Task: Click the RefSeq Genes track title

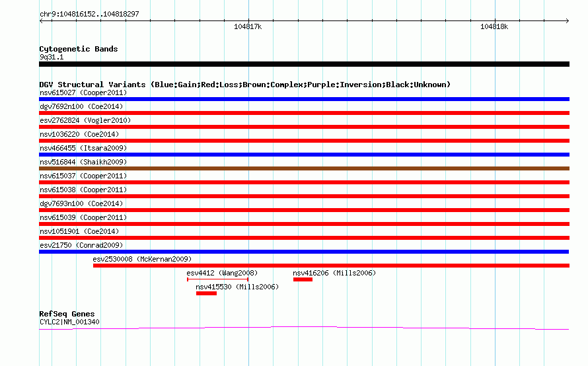Action: click(x=67, y=314)
